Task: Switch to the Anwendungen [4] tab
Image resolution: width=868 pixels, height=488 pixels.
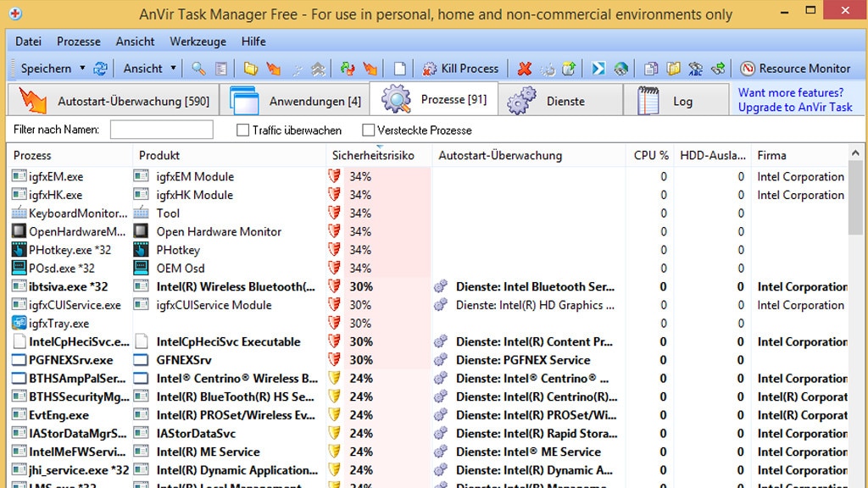Action: pos(295,101)
